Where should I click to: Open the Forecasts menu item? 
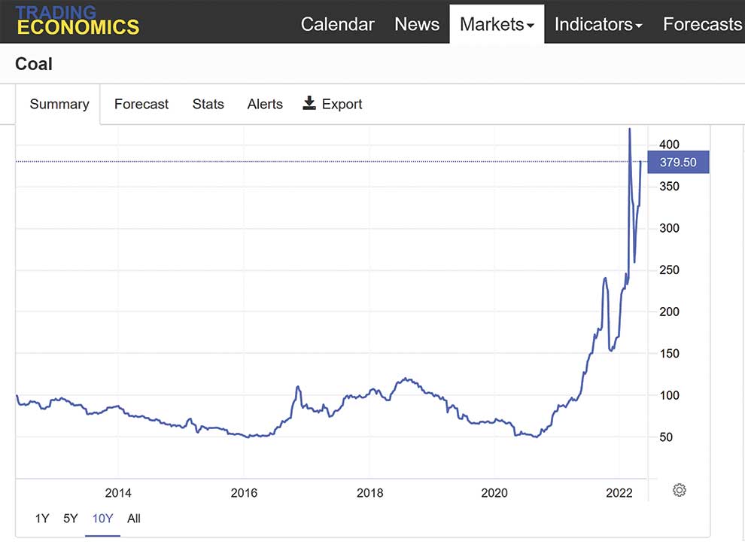(701, 24)
